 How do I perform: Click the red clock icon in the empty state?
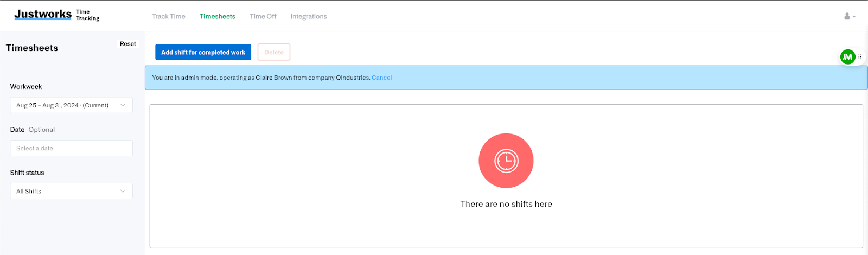506,161
